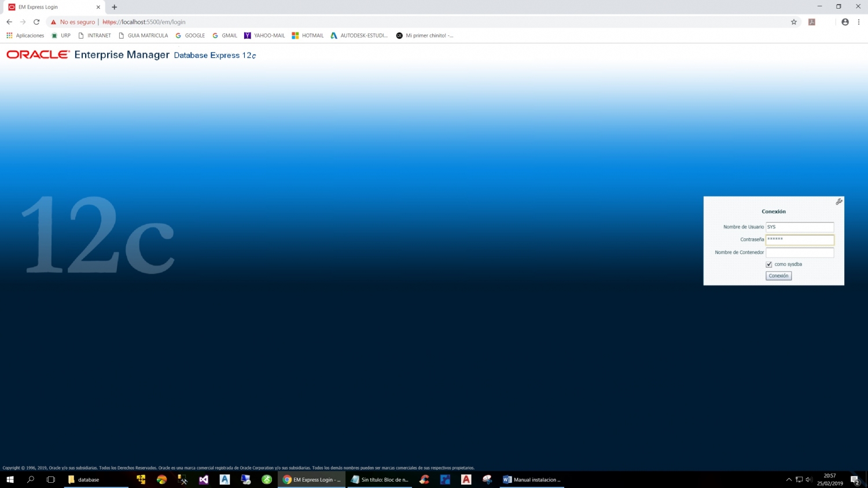
Task: Bookmark this page with the star icon
Action: [794, 22]
